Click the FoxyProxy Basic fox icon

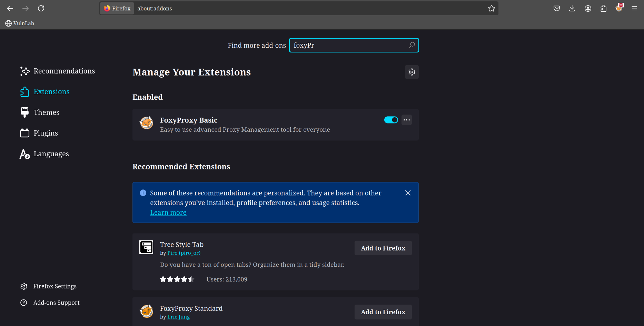(146, 123)
